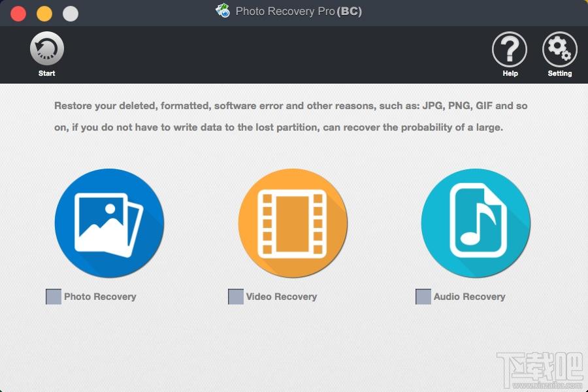Click the description line starting with Restore your deleted
This screenshot has width=588, height=392.
(291, 106)
